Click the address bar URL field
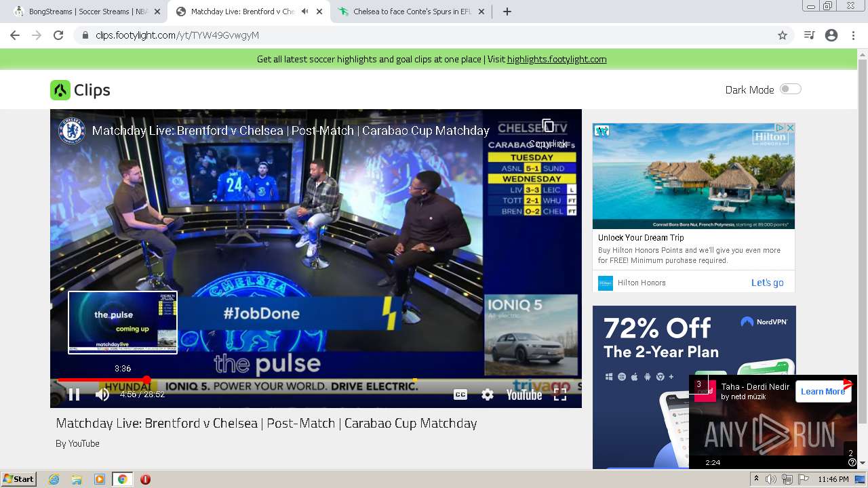Image resolution: width=868 pixels, height=488 pixels. (x=434, y=35)
